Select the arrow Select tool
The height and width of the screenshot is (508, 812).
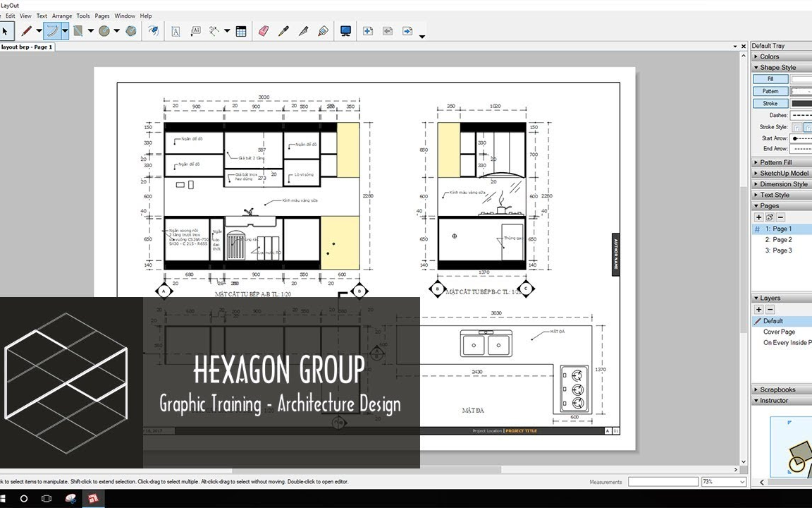6,30
